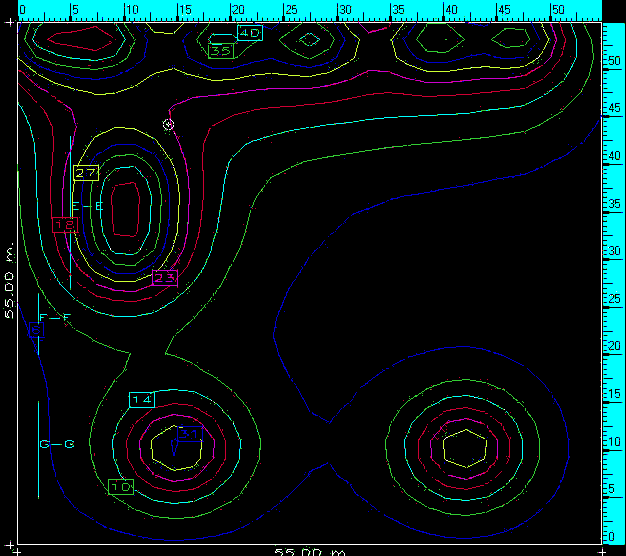Image resolution: width=626 pixels, height=556 pixels.
Task: Click the cyan contour label 40
Action: [250, 33]
